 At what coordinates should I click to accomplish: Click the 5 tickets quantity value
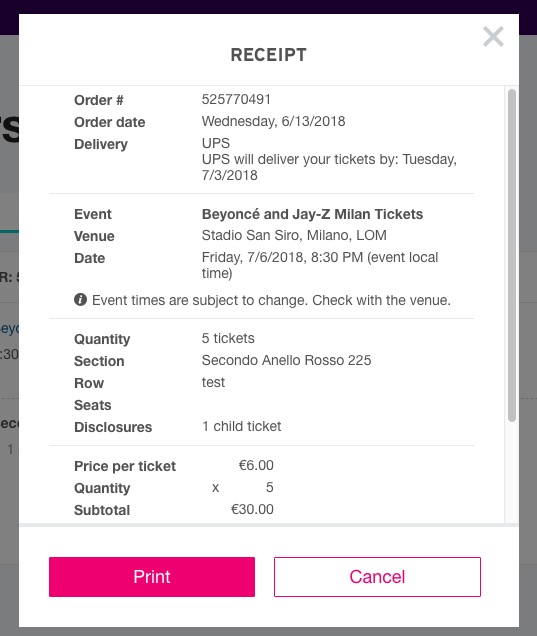[228, 338]
